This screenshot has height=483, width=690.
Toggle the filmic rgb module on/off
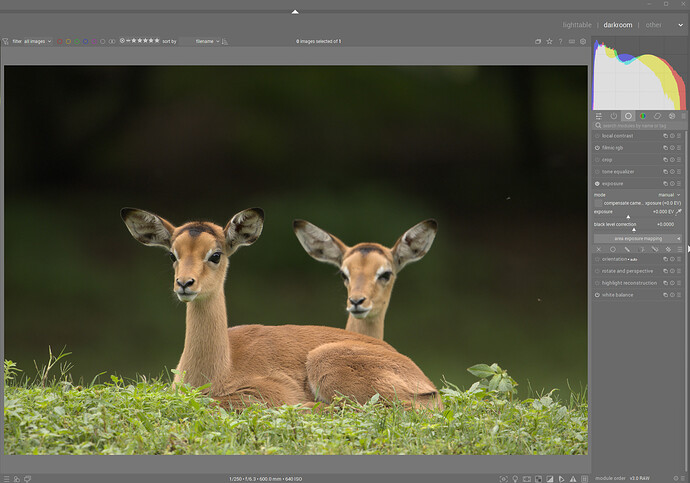[x=597, y=148]
